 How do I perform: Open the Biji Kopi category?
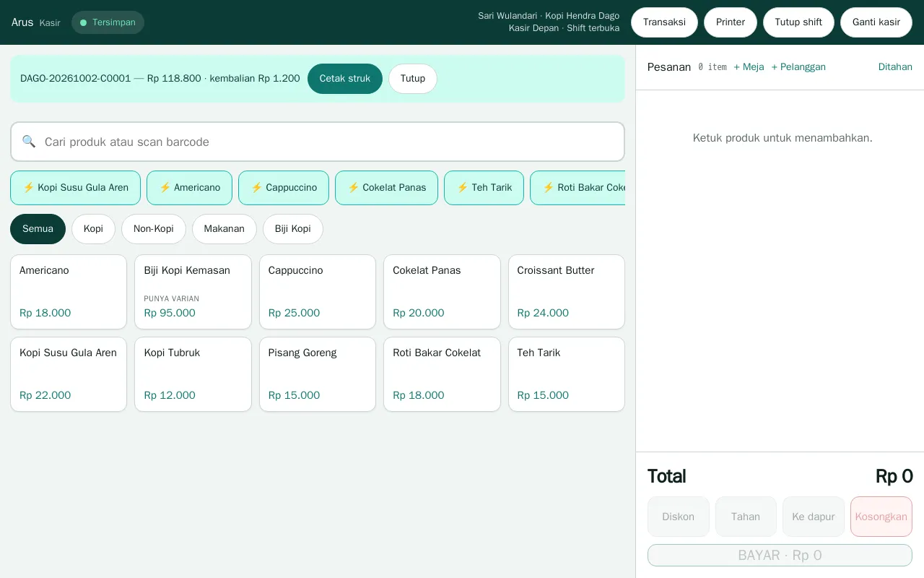coord(292,229)
